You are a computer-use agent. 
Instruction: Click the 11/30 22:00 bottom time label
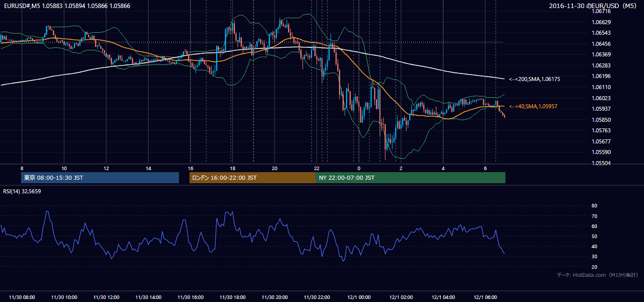click(x=316, y=297)
